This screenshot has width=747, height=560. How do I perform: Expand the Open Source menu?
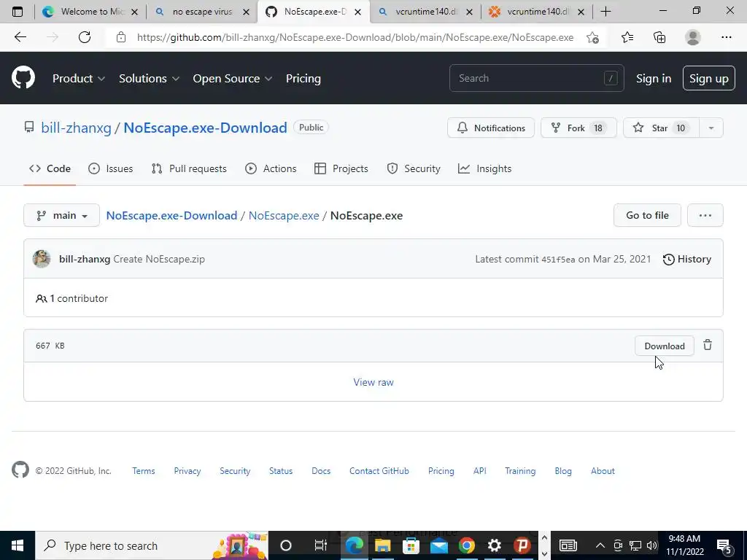233,78
